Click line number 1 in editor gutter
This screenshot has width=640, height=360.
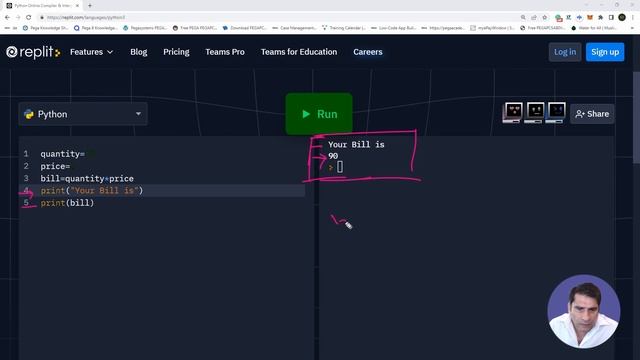point(26,154)
